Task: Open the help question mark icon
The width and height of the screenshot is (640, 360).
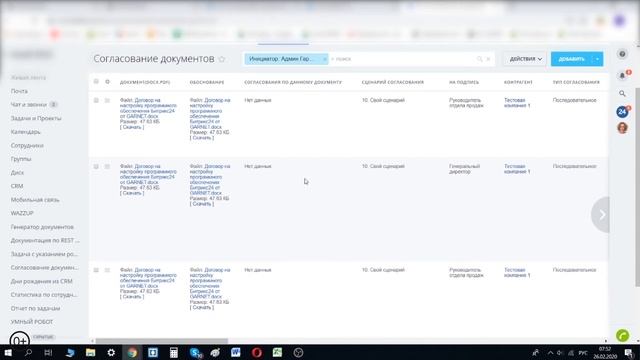Action: pyautogui.click(x=622, y=54)
